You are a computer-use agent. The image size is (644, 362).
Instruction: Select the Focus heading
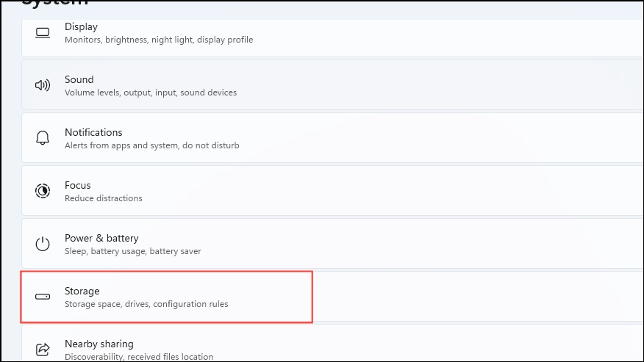click(78, 185)
